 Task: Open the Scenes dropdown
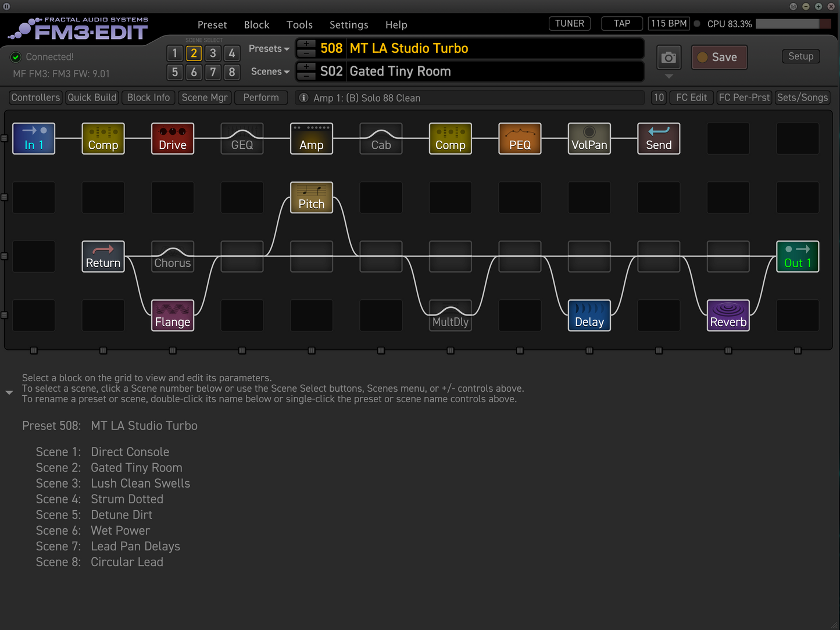[x=270, y=71]
